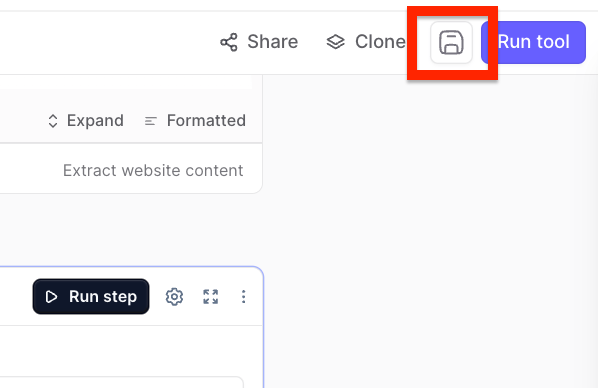Click play triangle inside Run step
The width and height of the screenshot is (598, 388).
[51, 296]
